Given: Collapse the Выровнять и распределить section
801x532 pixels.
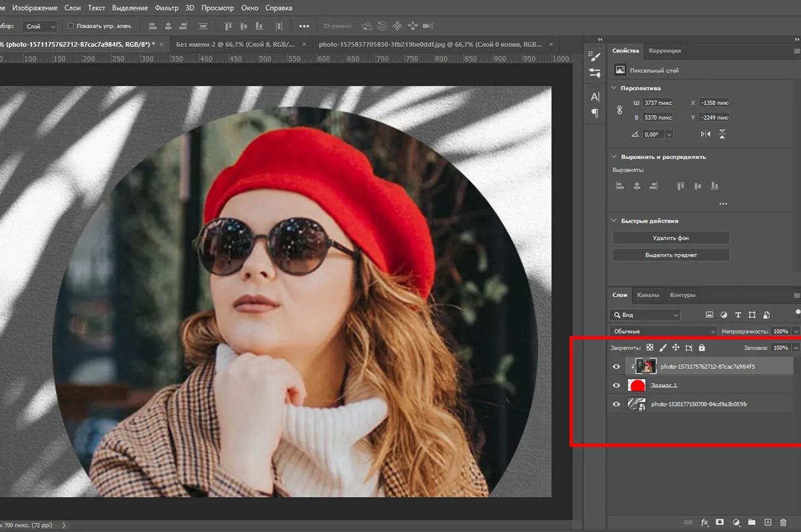Looking at the screenshot, I should pos(614,156).
